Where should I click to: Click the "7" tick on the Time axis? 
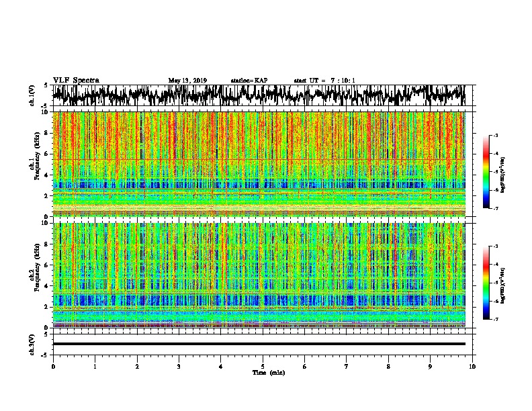click(347, 367)
